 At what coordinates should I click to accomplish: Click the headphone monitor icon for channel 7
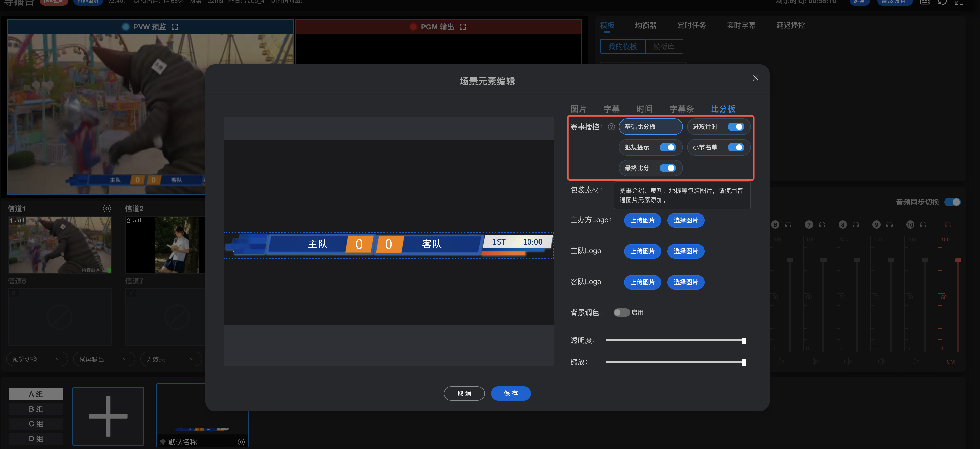point(822,225)
